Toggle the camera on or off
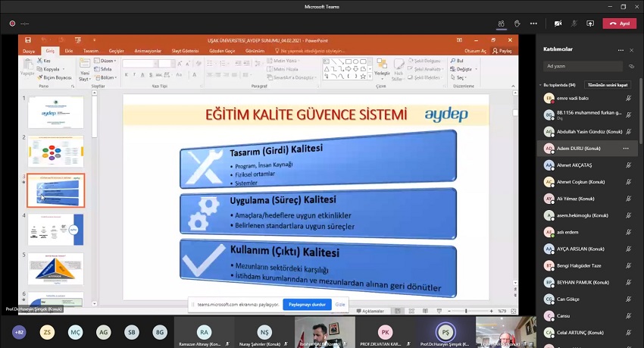Image resolution: width=644 pixels, height=348 pixels. (x=558, y=24)
